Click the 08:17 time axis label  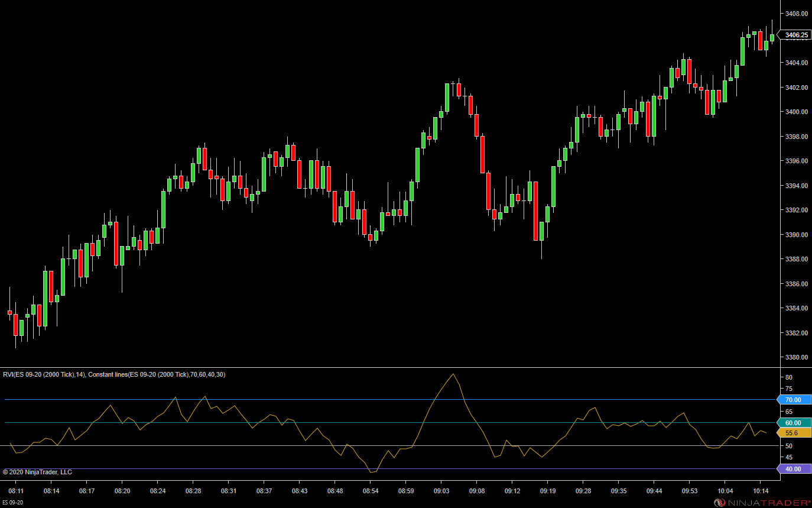[87, 491]
